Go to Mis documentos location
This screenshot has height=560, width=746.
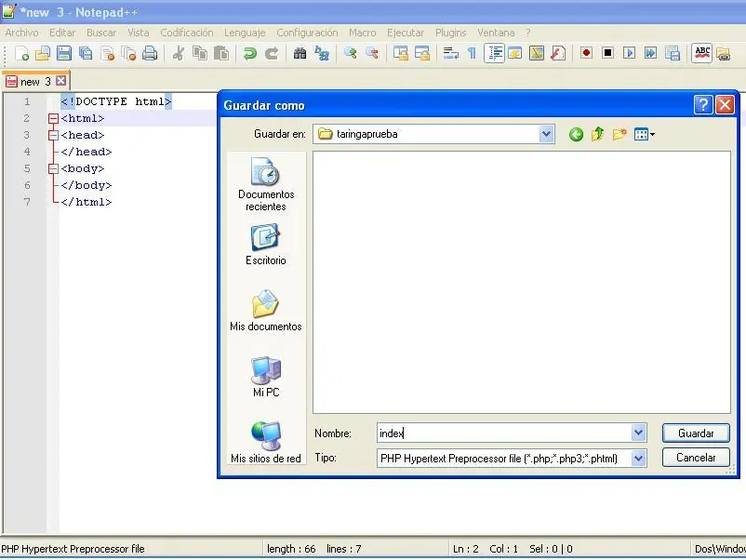pyautogui.click(x=265, y=310)
